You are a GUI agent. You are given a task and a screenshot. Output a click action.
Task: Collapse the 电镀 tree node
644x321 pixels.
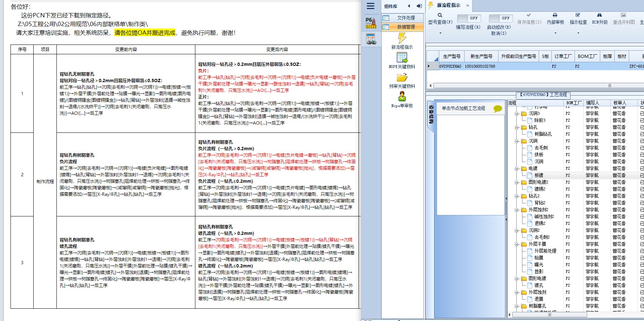coord(517,169)
